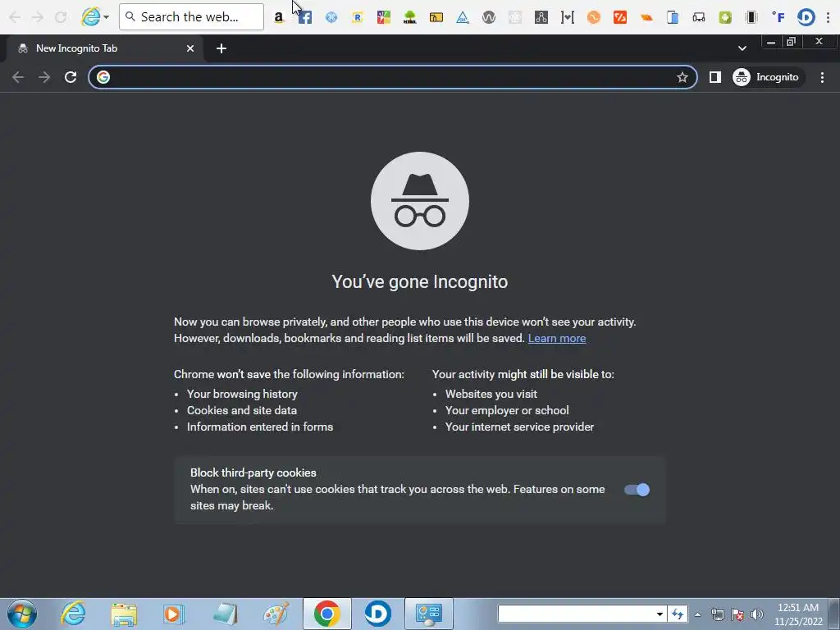Open the Windows Start menu

click(x=22, y=614)
